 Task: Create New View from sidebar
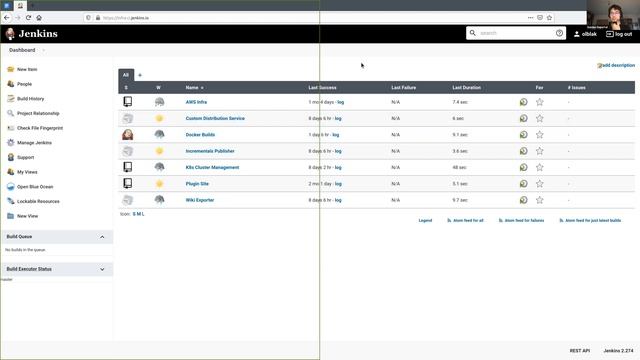click(x=27, y=216)
